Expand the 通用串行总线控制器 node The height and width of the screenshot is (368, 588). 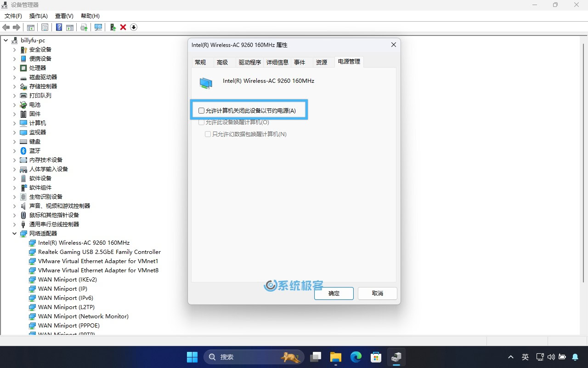(14, 224)
